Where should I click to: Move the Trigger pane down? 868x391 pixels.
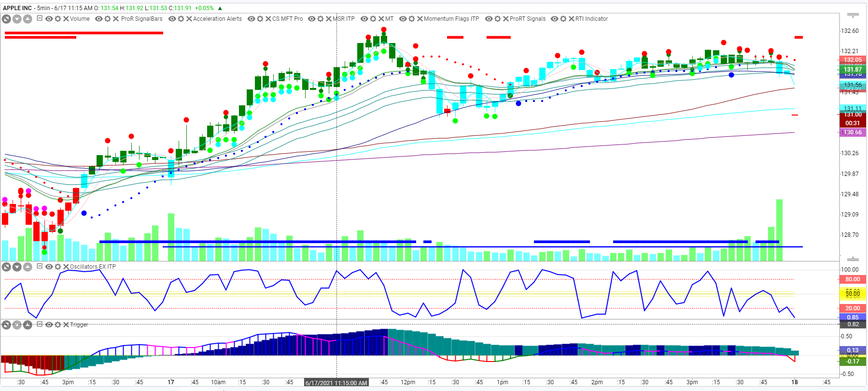(17, 325)
